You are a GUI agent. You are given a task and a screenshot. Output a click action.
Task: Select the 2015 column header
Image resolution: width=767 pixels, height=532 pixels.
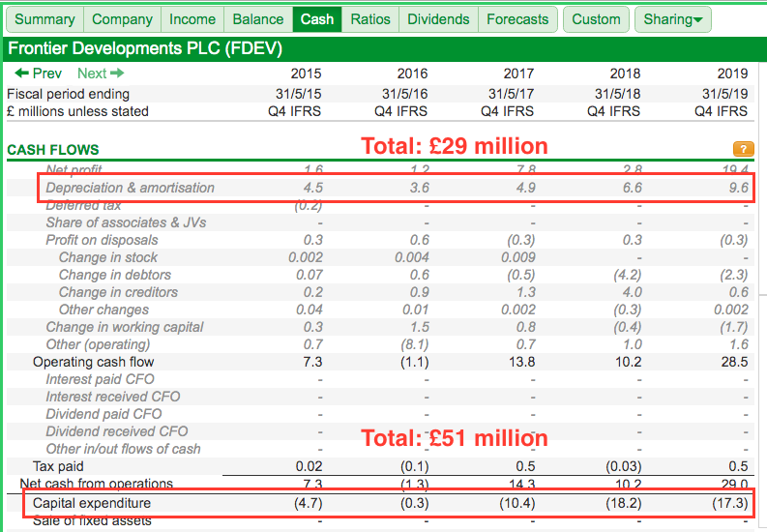click(306, 74)
